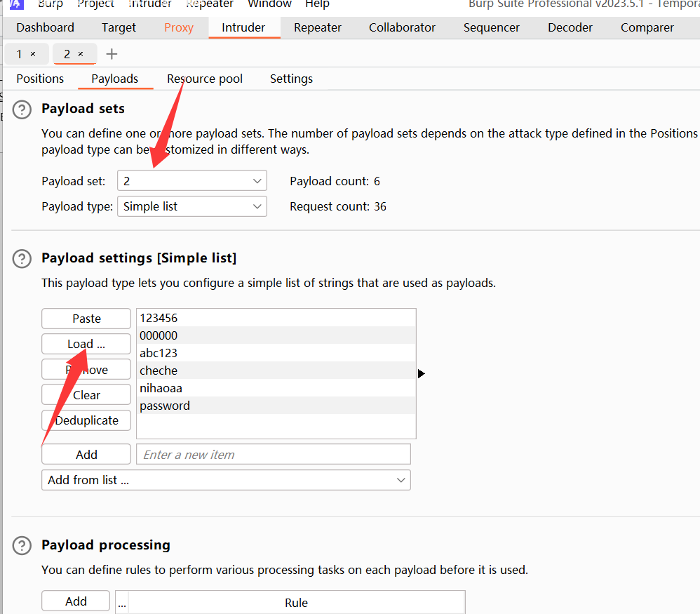The image size is (700, 614).
Task: Click the black arrow beside payload list
Action: tap(421, 373)
